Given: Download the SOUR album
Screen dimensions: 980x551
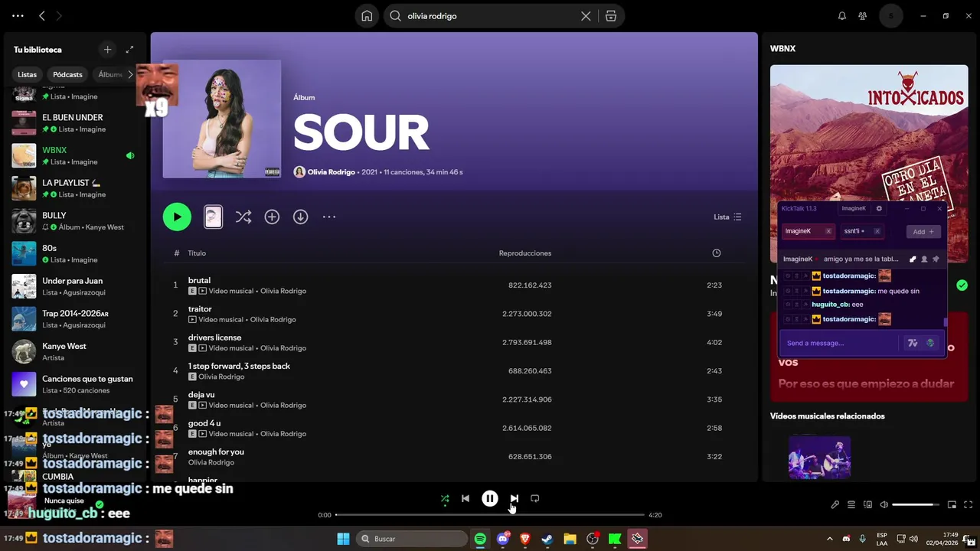Looking at the screenshot, I should pos(300,217).
